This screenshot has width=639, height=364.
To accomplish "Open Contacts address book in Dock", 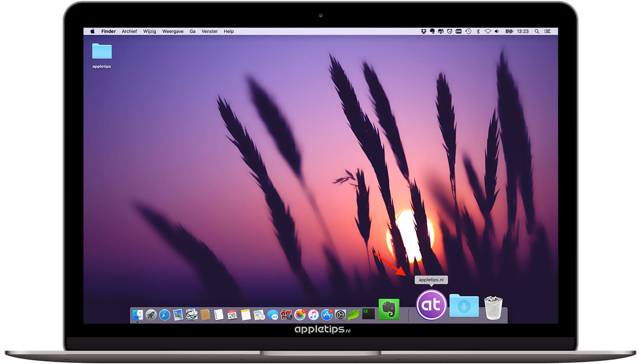I will [205, 315].
